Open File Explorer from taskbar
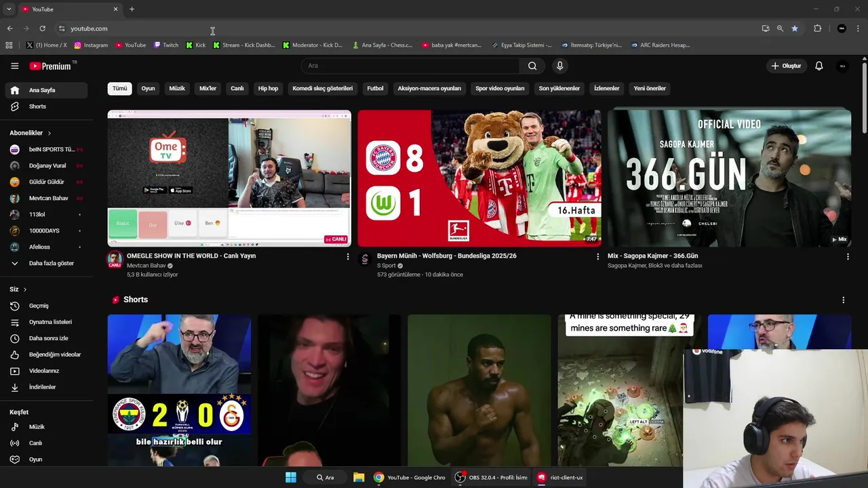The width and height of the screenshot is (868, 488). coord(359,477)
